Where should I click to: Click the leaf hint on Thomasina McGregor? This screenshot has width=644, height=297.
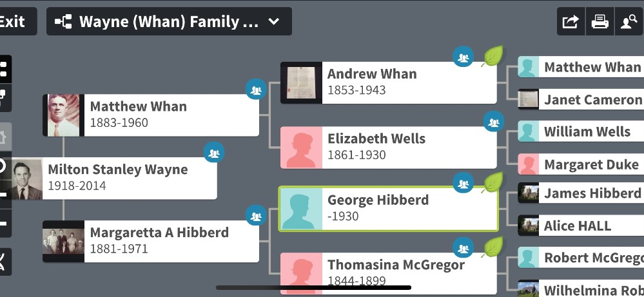[x=493, y=247]
